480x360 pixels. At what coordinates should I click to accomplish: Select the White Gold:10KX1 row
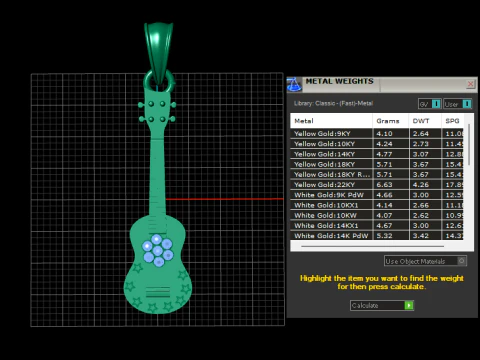click(x=377, y=205)
